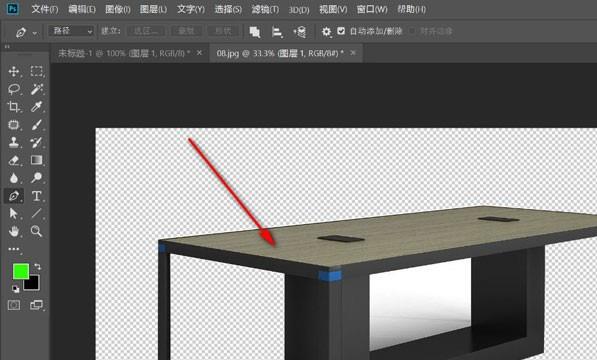This screenshot has width=597, height=360.
Task: Switch to the 08.jpg document tab
Action: (x=280, y=53)
